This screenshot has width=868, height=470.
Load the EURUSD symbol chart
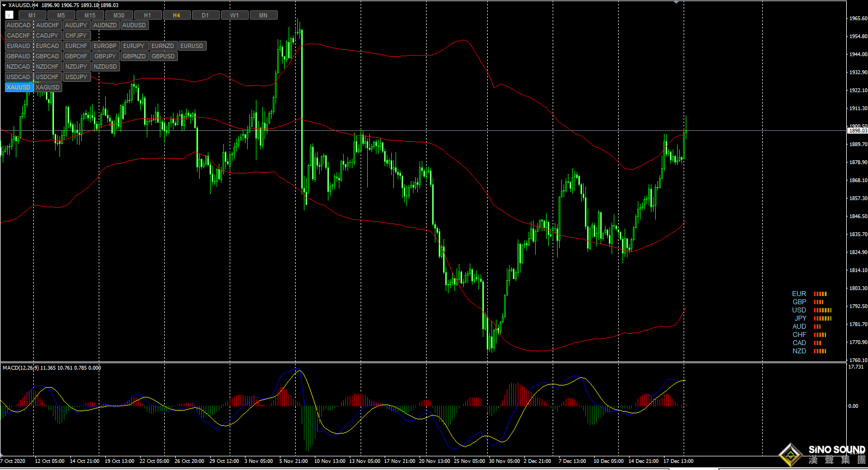click(x=191, y=46)
